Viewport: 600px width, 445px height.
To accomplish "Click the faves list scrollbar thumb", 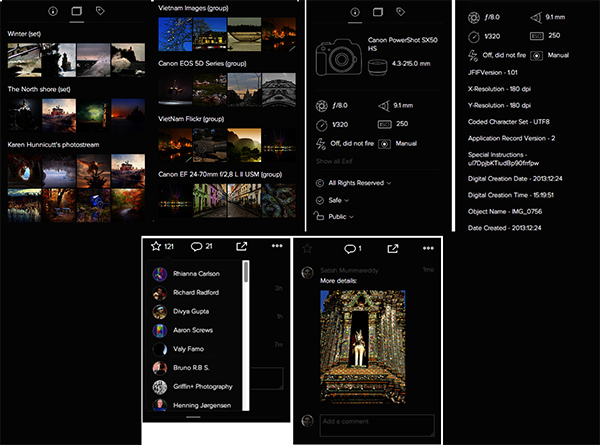I will point(246,272).
